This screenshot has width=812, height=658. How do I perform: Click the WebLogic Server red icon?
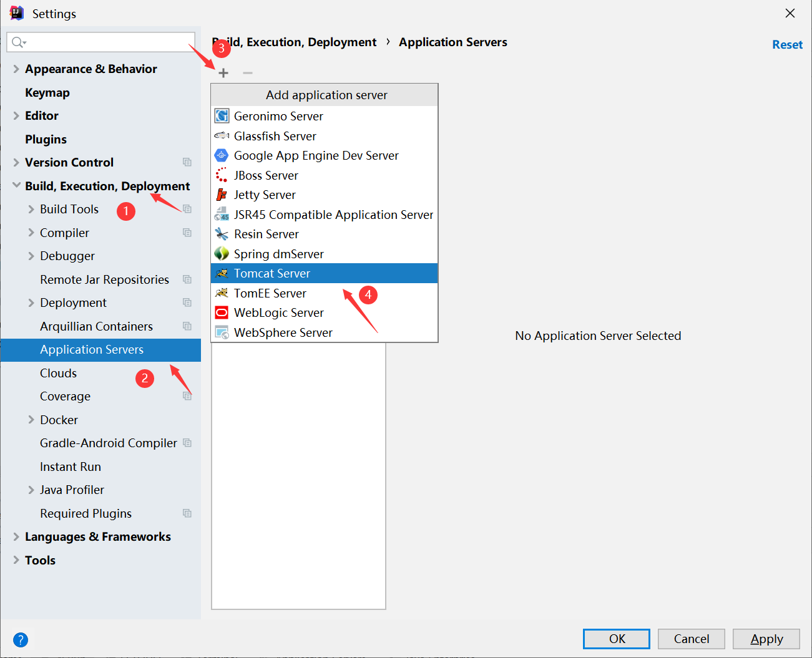point(222,312)
